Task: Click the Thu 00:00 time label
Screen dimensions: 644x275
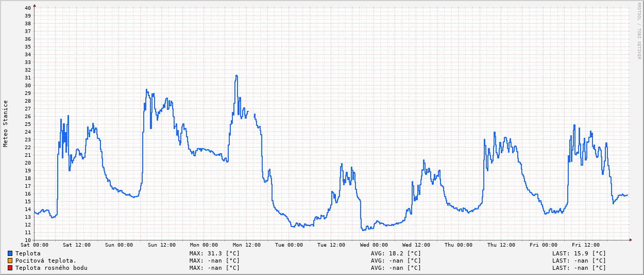Action: click(459, 245)
